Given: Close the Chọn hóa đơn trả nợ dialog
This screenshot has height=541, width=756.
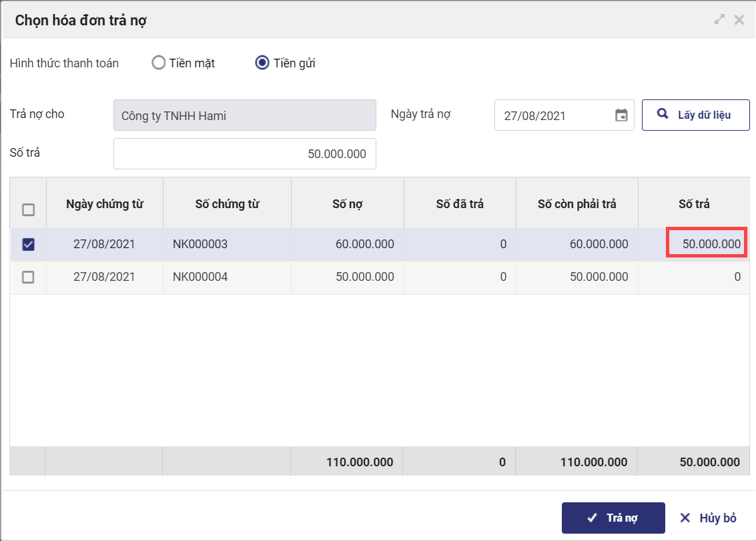Looking at the screenshot, I should [x=739, y=20].
